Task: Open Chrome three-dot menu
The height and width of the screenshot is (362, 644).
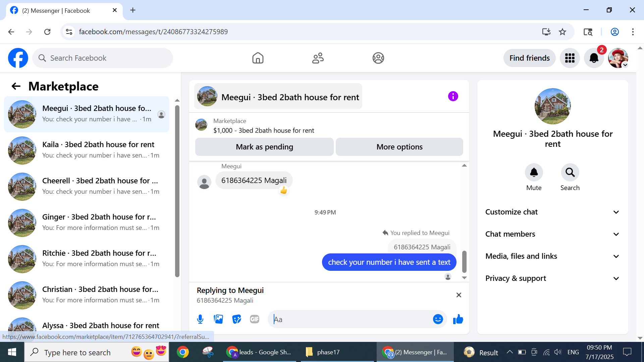Action: [x=633, y=32]
